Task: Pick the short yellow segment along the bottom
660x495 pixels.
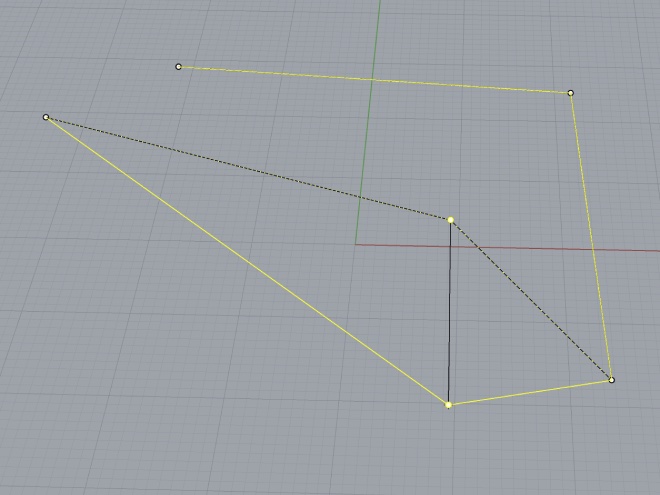Action: click(530, 392)
